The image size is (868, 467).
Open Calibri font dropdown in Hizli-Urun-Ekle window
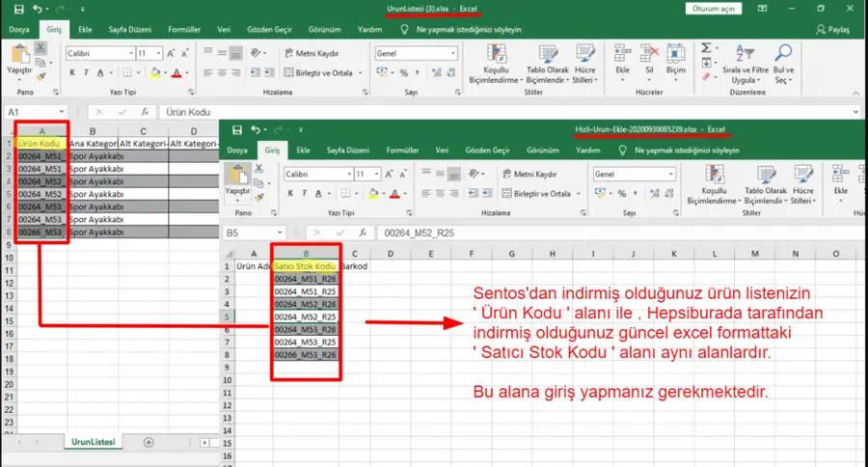coord(349,174)
